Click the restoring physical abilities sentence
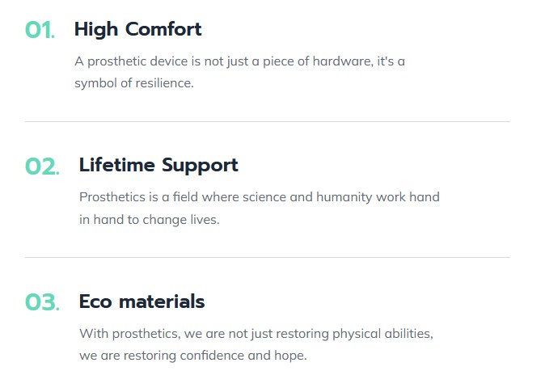Viewport: 545px width, 392px height. point(256,334)
